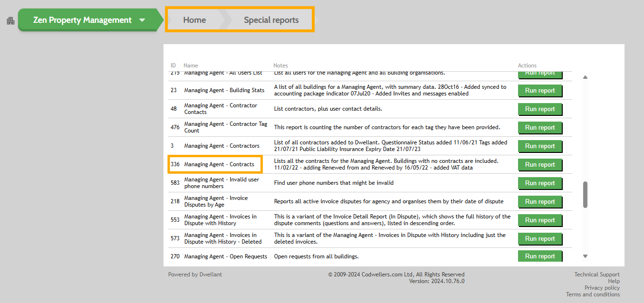Screen dimensions: 644x303
Task: Run the Invoice Disputes by Age report
Action: pyautogui.click(x=540, y=201)
